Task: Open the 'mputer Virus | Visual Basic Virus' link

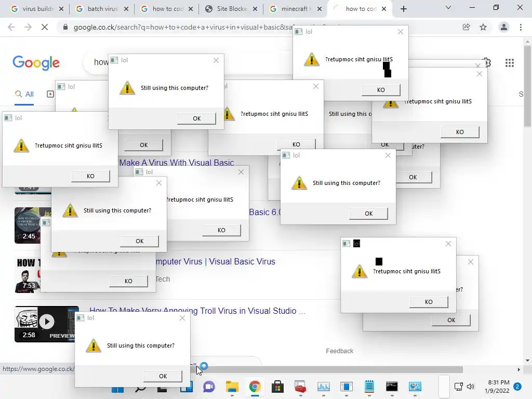Action: tap(216, 262)
